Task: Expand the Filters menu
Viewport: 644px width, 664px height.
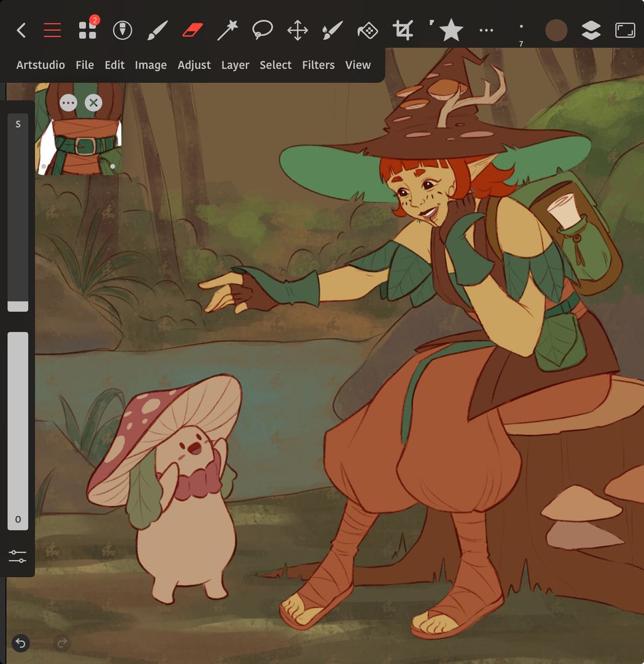Action: [x=318, y=65]
